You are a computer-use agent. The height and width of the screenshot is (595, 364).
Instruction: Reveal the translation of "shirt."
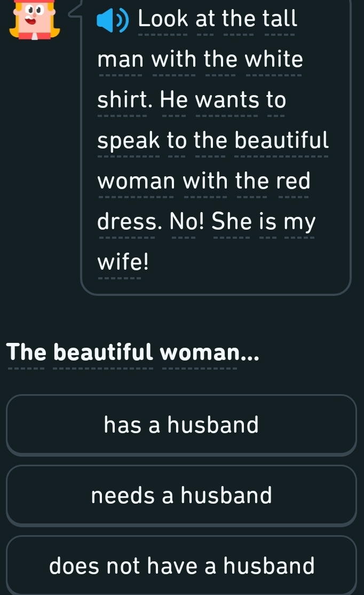(x=124, y=100)
